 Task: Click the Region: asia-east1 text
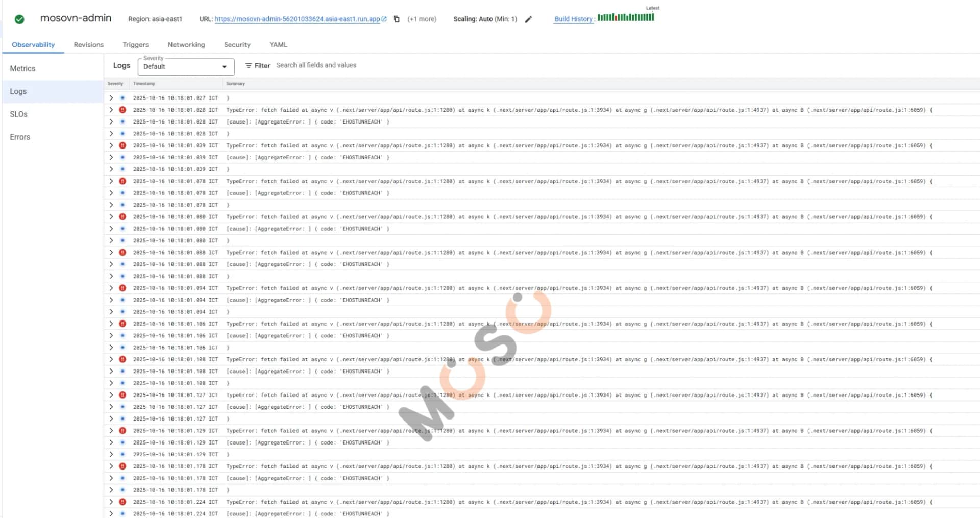point(155,19)
